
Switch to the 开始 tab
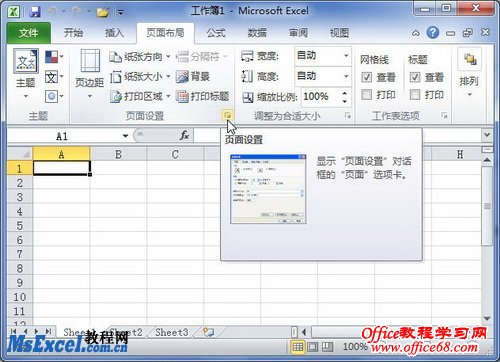click(x=73, y=33)
